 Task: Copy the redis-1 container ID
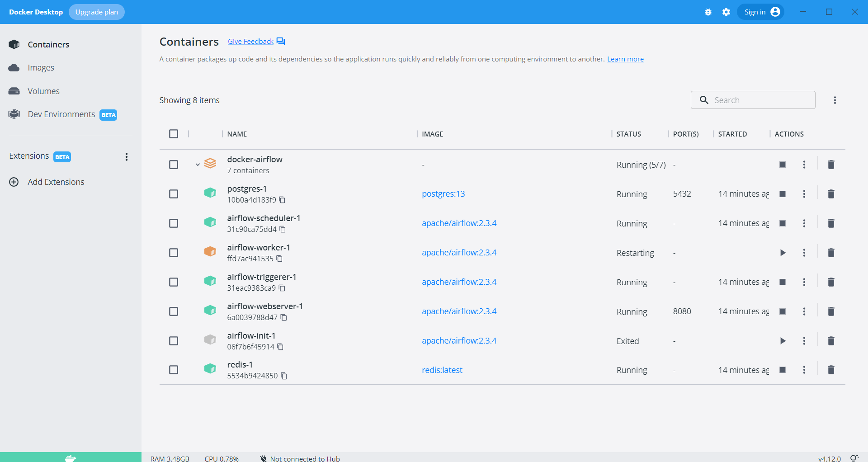[x=284, y=376]
